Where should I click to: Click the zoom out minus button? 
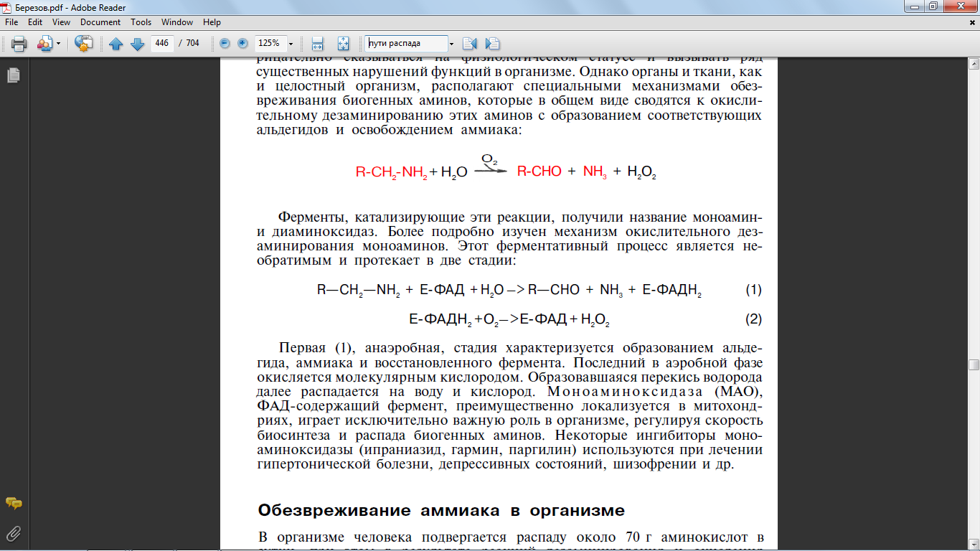click(225, 43)
